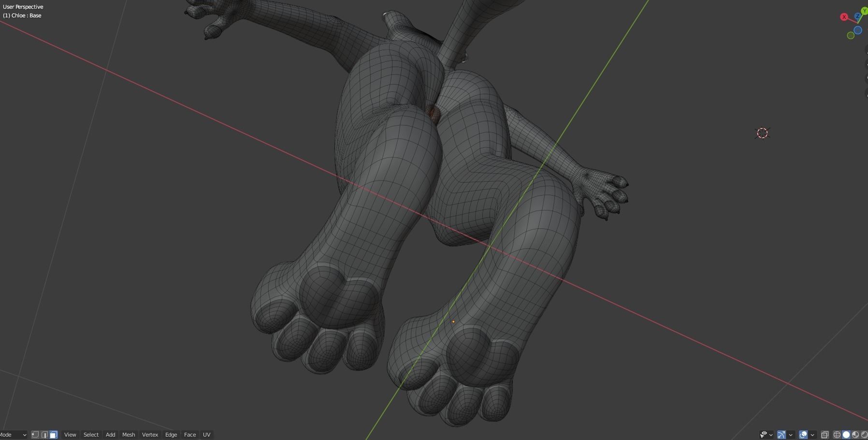Enable vertex select mode
Screen dimensions: 868x440
click(35, 435)
